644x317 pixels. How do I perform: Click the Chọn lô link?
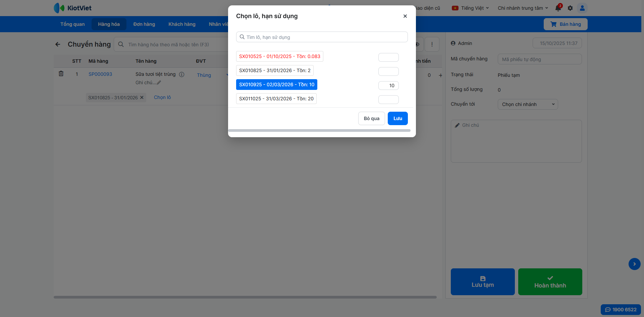[x=162, y=97]
